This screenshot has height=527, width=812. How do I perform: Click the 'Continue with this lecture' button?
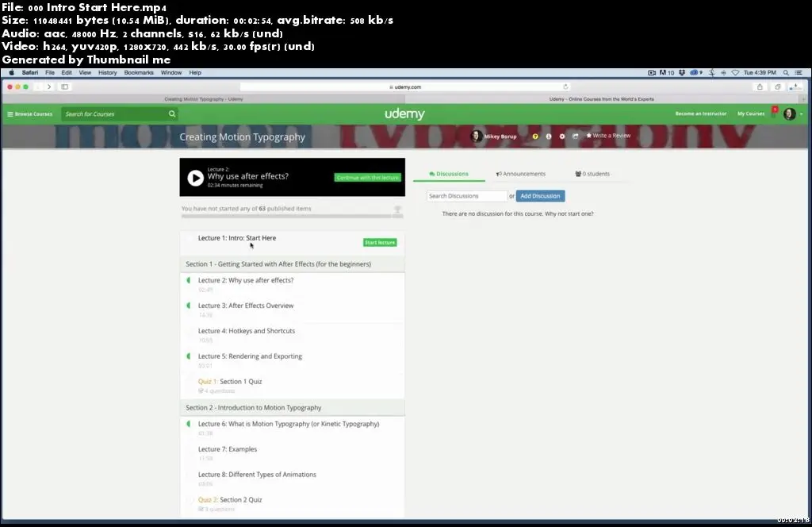coord(368,177)
